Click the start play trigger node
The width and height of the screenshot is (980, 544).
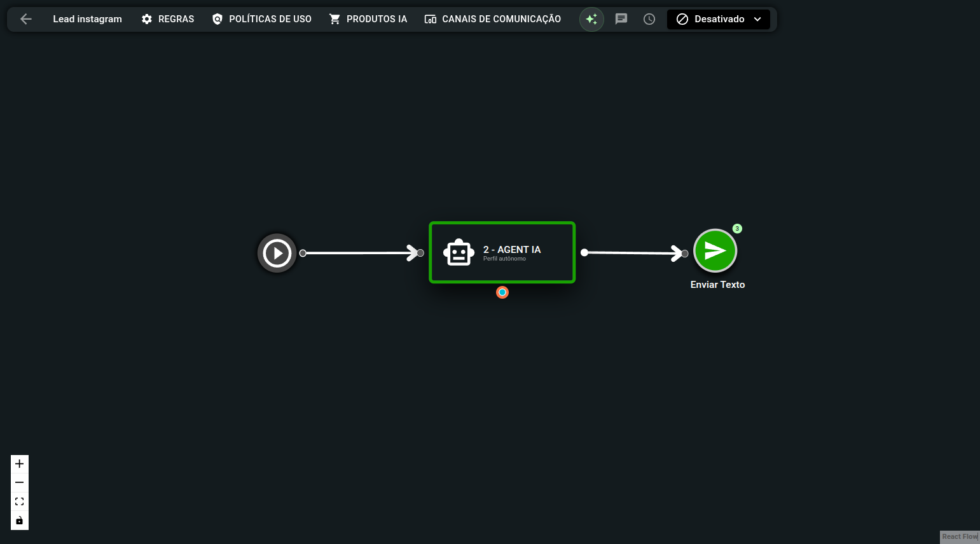coord(277,253)
